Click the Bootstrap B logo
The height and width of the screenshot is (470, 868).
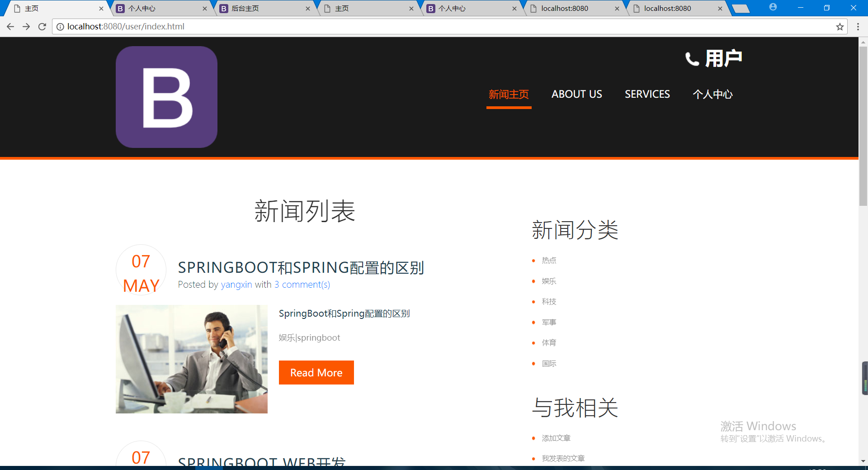(166, 97)
